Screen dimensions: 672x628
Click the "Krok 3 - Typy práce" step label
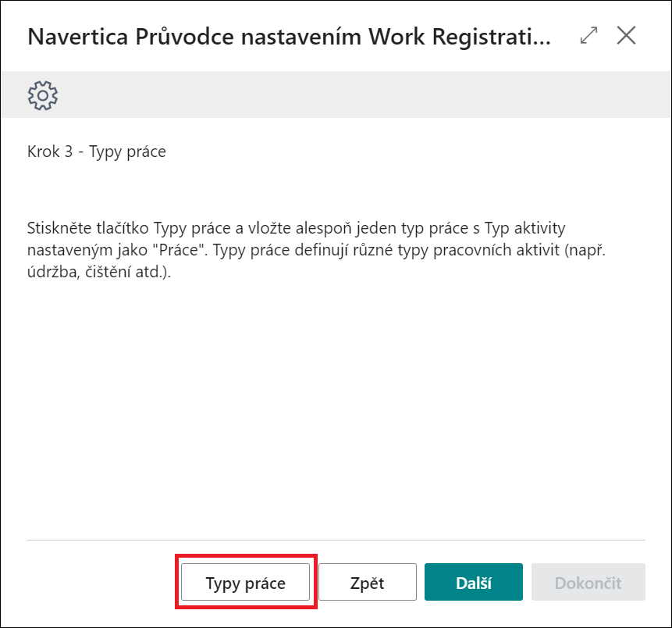coord(97,152)
